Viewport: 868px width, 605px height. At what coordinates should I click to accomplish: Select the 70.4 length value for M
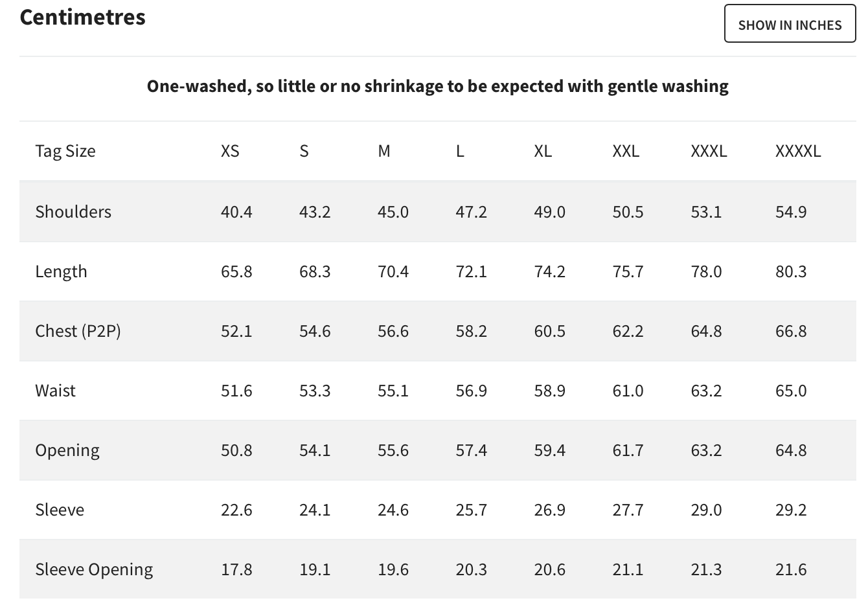coord(393,271)
